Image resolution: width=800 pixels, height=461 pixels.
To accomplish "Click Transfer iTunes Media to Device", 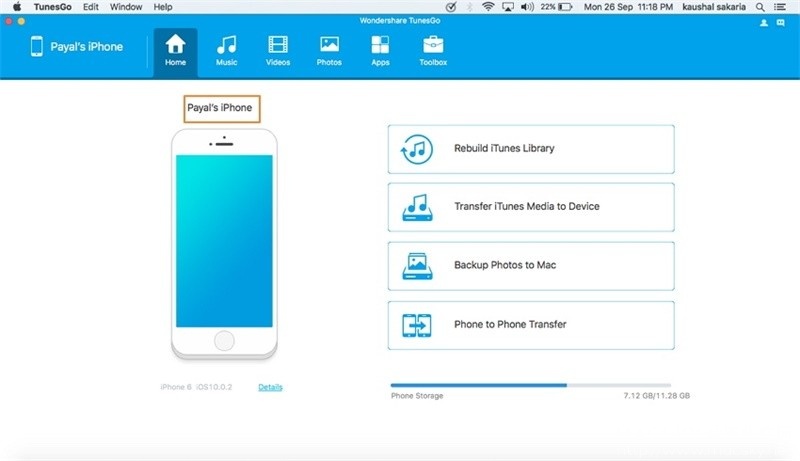I will pyautogui.click(x=531, y=207).
